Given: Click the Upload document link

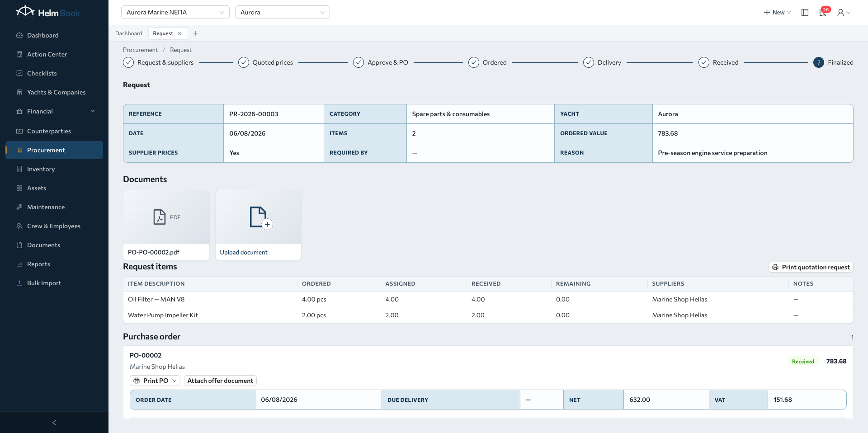Looking at the screenshot, I should (x=244, y=252).
